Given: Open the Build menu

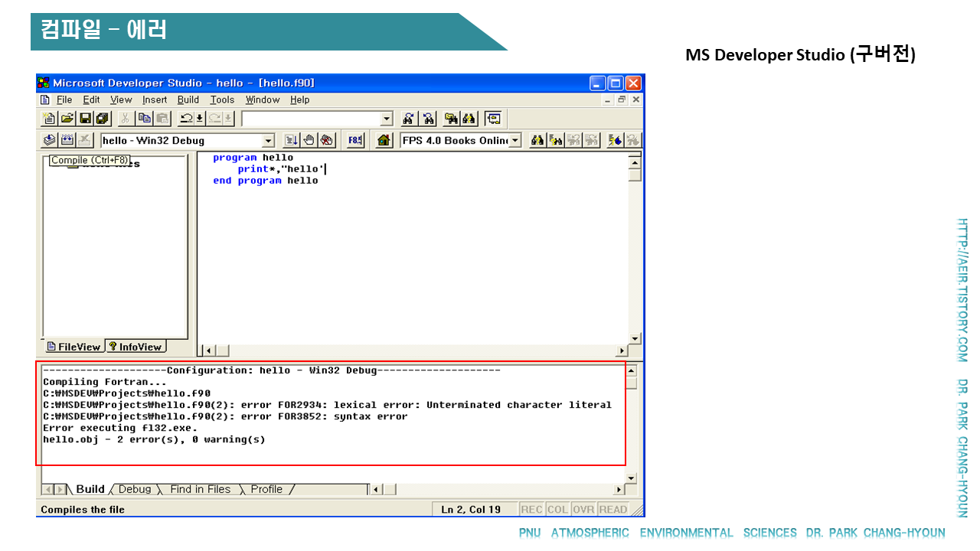Looking at the screenshot, I should (x=188, y=99).
